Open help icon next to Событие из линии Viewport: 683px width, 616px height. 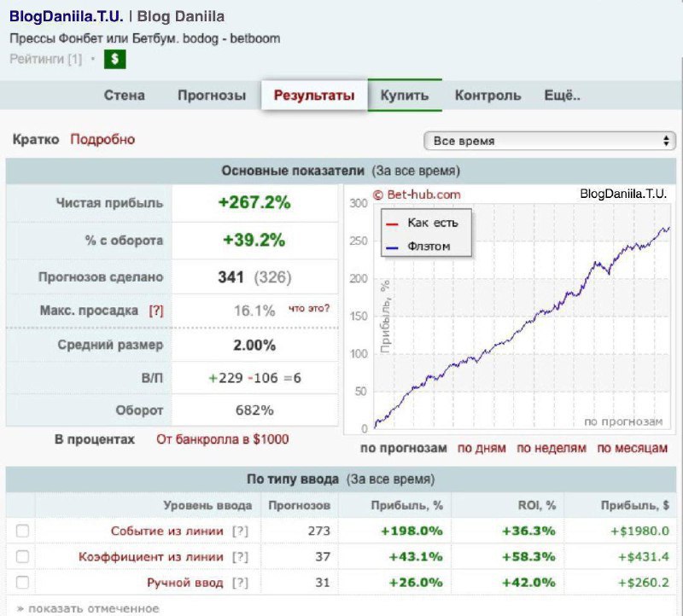click(240, 531)
